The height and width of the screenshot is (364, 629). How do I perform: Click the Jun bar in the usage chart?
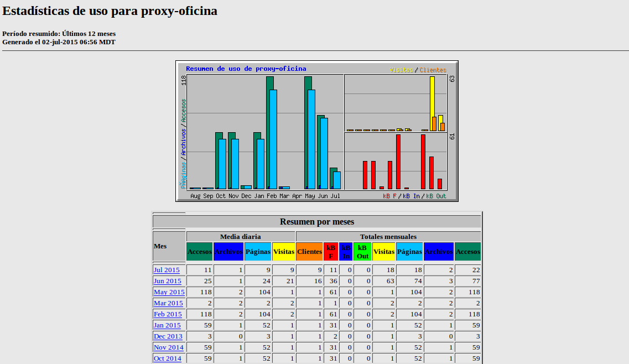click(323, 152)
